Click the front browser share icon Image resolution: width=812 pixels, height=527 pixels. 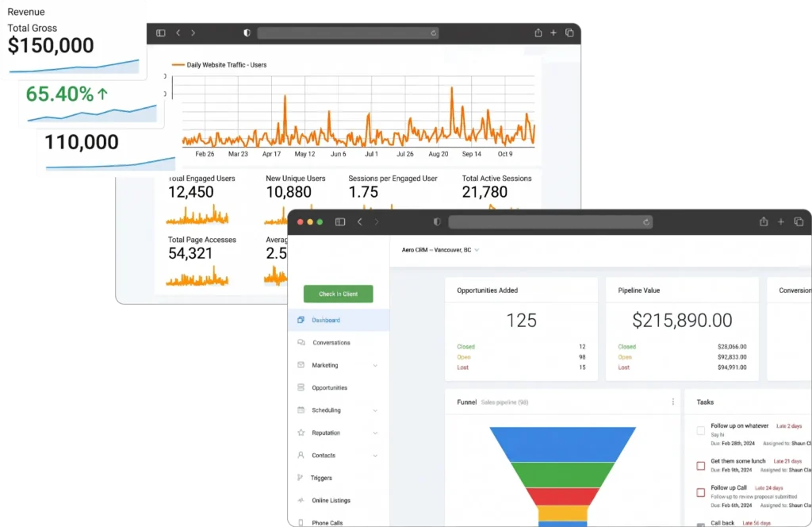764,221
